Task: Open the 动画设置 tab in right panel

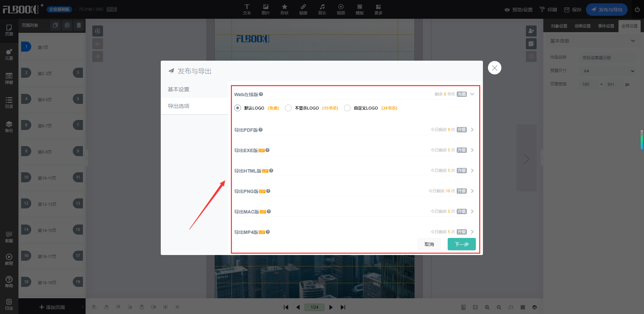Action: pyautogui.click(x=582, y=26)
